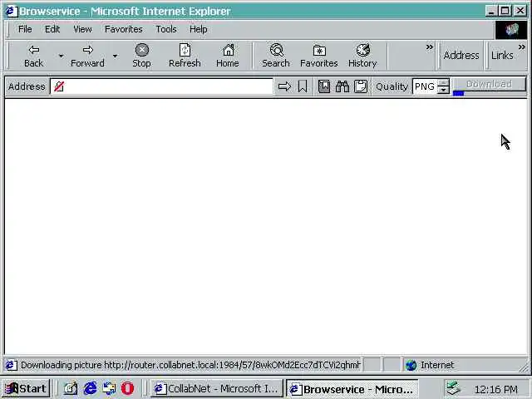Expand hidden toolbar buttons chevron after History
Image resolution: width=532 pixels, height=399 pixels.
click(x=430, y=47)
